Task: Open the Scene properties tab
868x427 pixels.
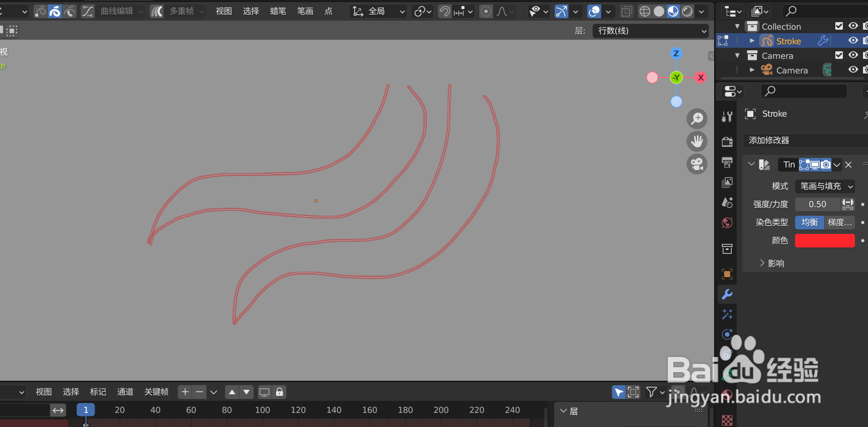Action: point(727,203)
